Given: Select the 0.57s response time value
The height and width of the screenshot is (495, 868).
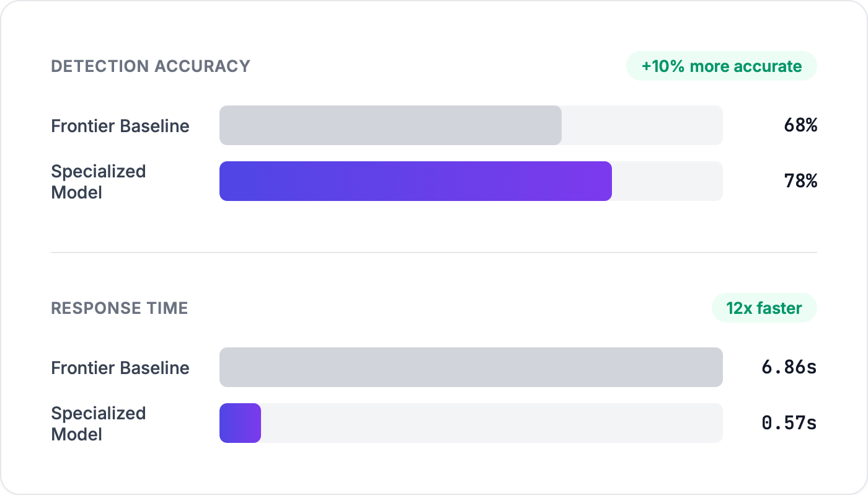Looking at the screenshot, I should pyautogui.click(x=789, y=424).
